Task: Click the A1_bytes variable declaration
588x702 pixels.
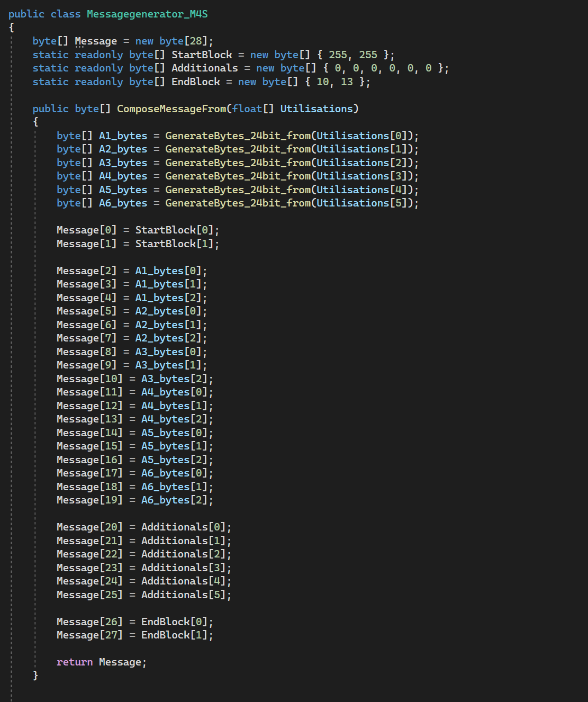Action: point(123,136)
